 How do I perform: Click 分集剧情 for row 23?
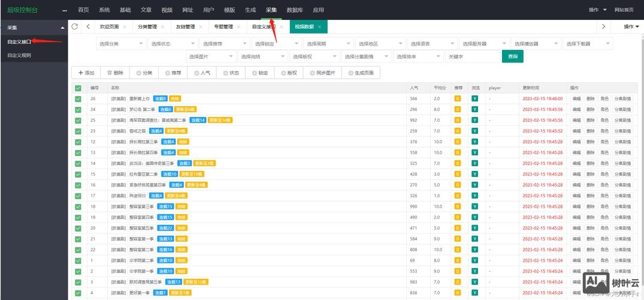tap(622, 131)
